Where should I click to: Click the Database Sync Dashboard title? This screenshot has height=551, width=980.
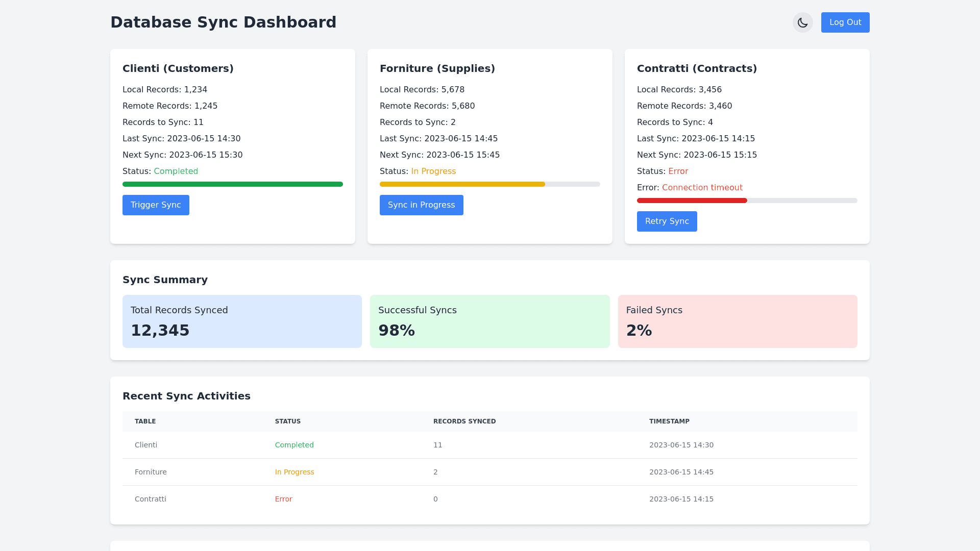pyautogui.click(x=223, y=22)
